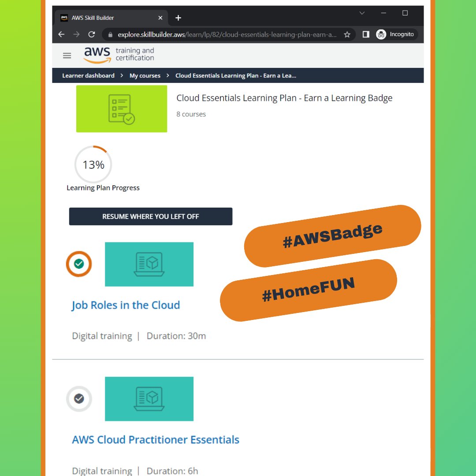This screenshot has height=476, width=476.
Task: Reload the page with the refresh icon
Action: coord(92,34)
